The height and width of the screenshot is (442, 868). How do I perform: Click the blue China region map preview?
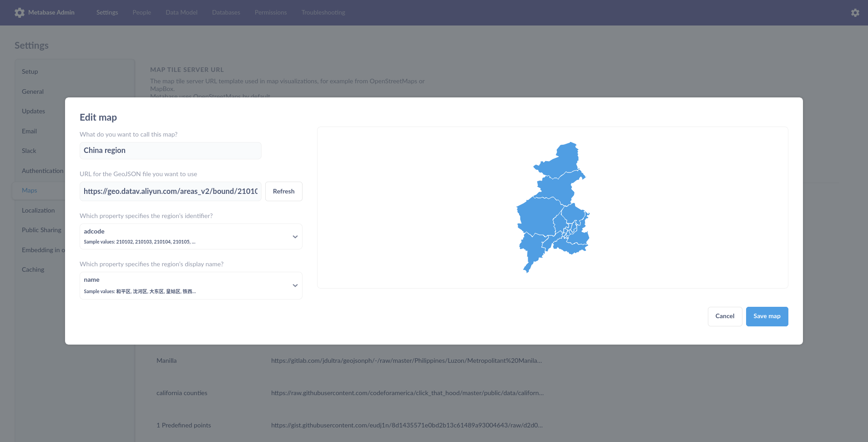coord(552,207)
